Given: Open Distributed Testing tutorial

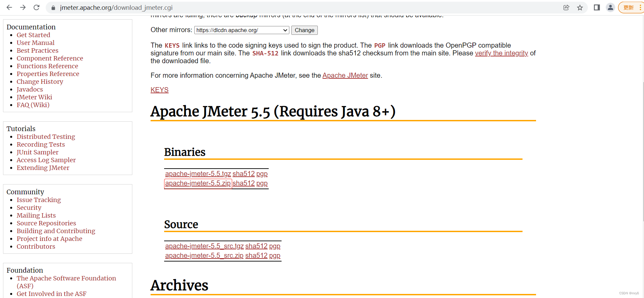Looking at the screenshot, I should [x=46, y=136].
